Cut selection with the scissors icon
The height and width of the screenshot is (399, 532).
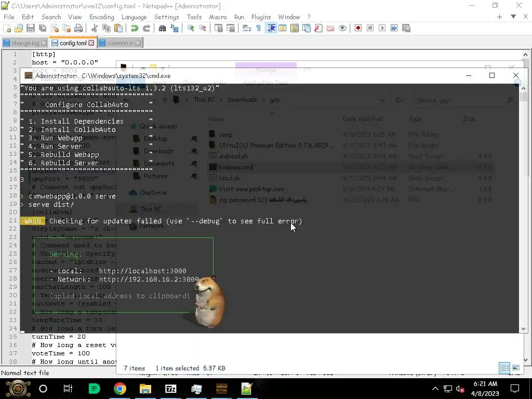pos(95,28)
